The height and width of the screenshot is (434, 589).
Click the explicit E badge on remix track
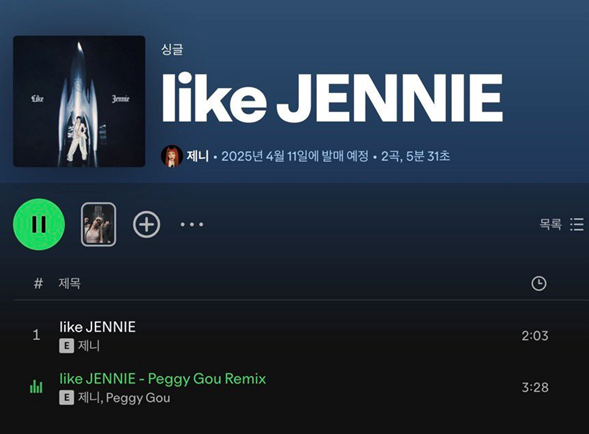pyautogui.click(x=66, y=398)
